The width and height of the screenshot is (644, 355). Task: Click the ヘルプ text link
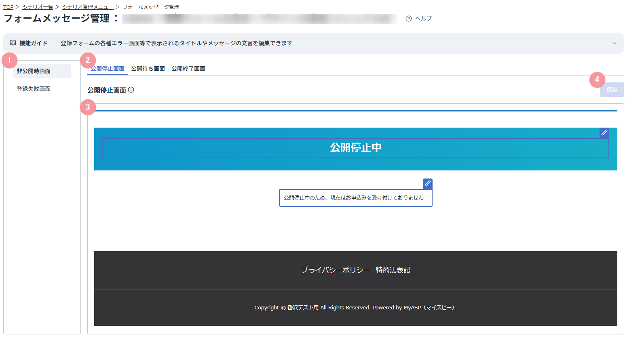click(x=423, y=19)
